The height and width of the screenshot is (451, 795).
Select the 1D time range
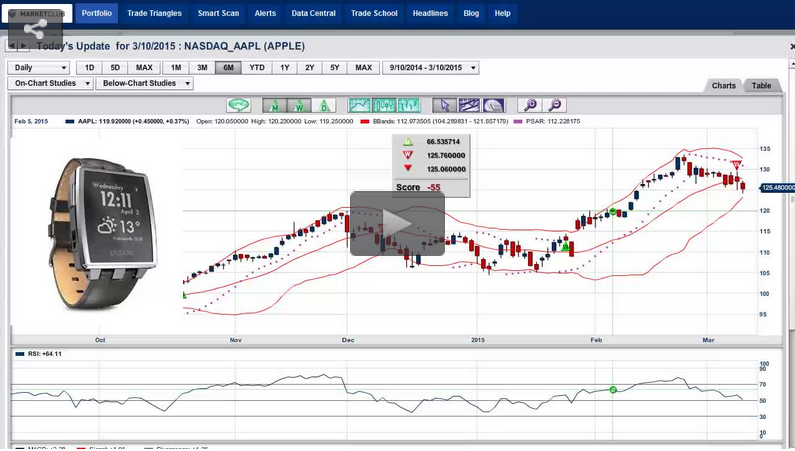point(89,67)
